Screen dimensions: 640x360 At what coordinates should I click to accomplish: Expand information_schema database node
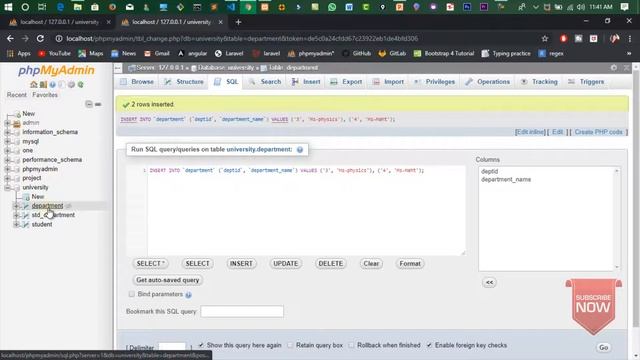[x=7, y=132]
